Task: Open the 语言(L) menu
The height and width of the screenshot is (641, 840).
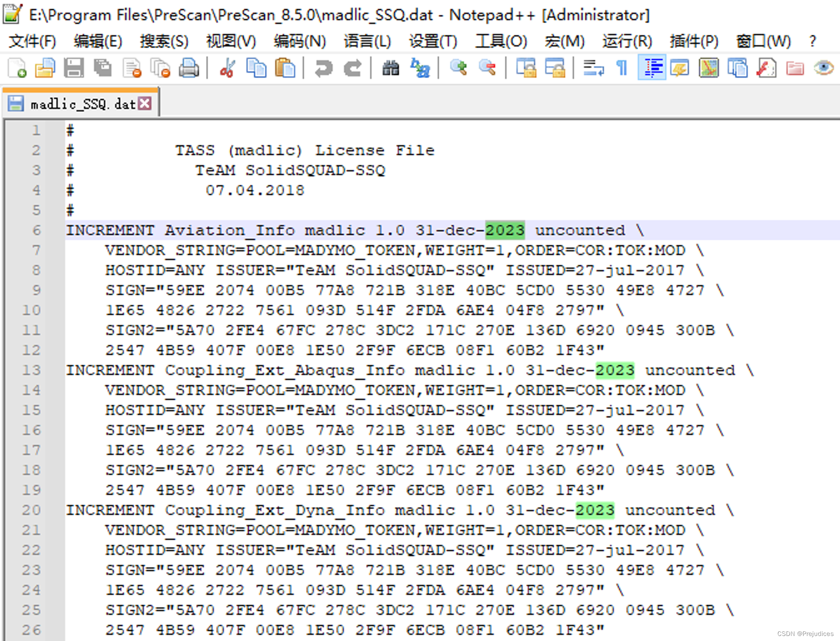Action: (x=367, y=41)
